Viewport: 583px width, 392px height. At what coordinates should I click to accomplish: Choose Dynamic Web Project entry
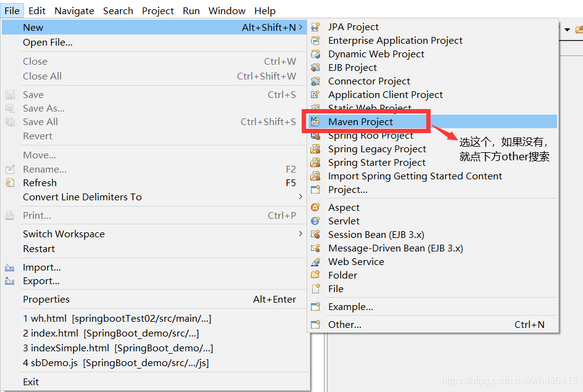(433, 54)
